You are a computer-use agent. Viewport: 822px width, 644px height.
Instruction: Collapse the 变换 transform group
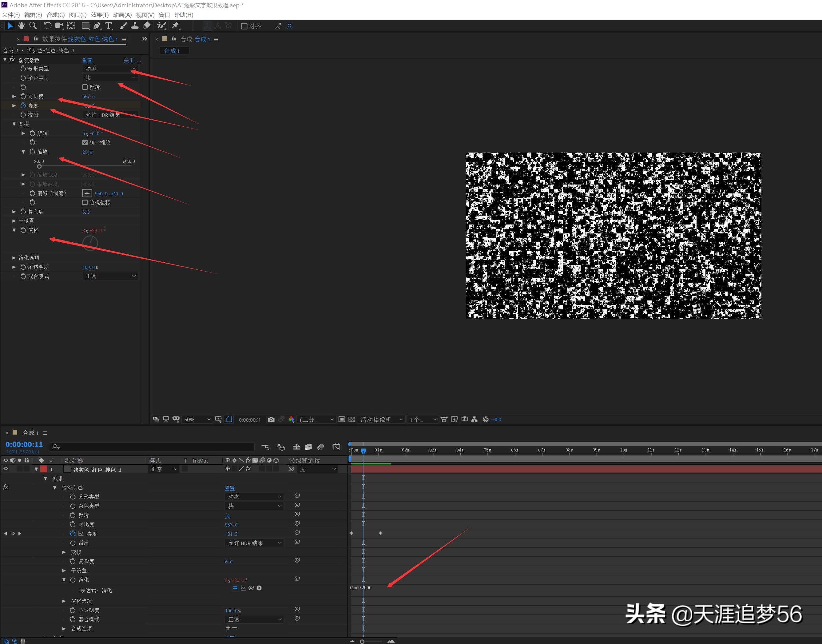pyautogui.click(x=14, y=124)
